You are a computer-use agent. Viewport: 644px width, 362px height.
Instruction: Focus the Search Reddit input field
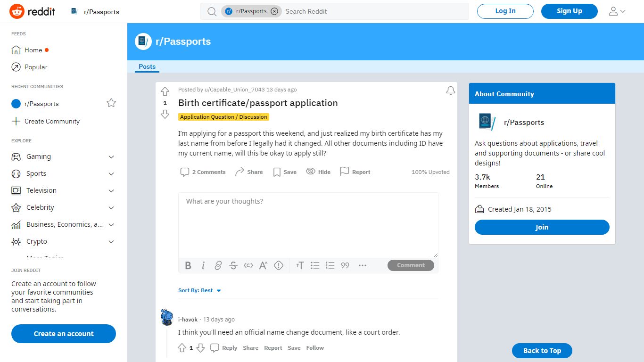pyautogui.click(x=375, y=11)
